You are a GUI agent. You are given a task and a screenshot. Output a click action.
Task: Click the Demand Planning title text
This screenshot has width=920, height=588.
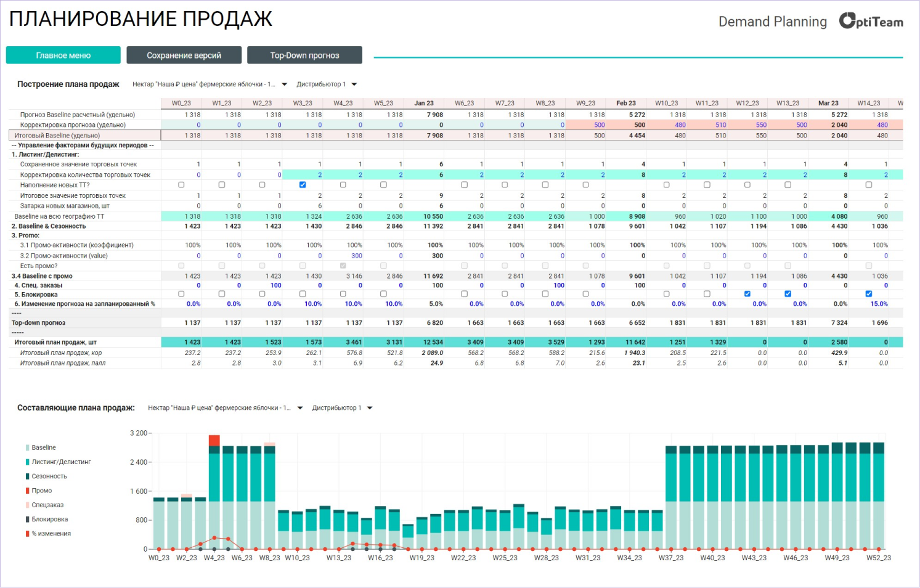point(773,22)
